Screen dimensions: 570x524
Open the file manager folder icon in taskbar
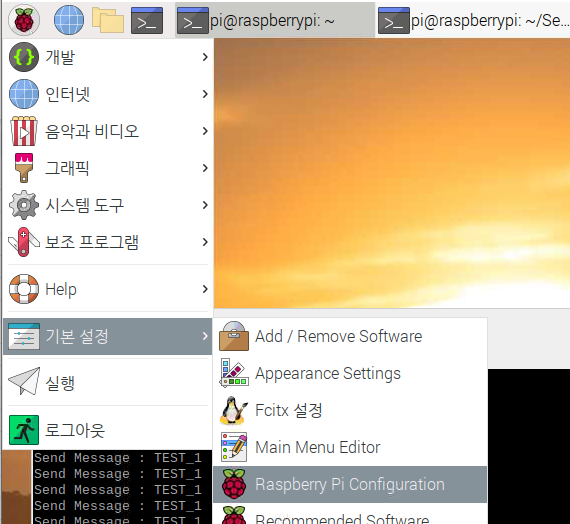(x=108, y=20)
